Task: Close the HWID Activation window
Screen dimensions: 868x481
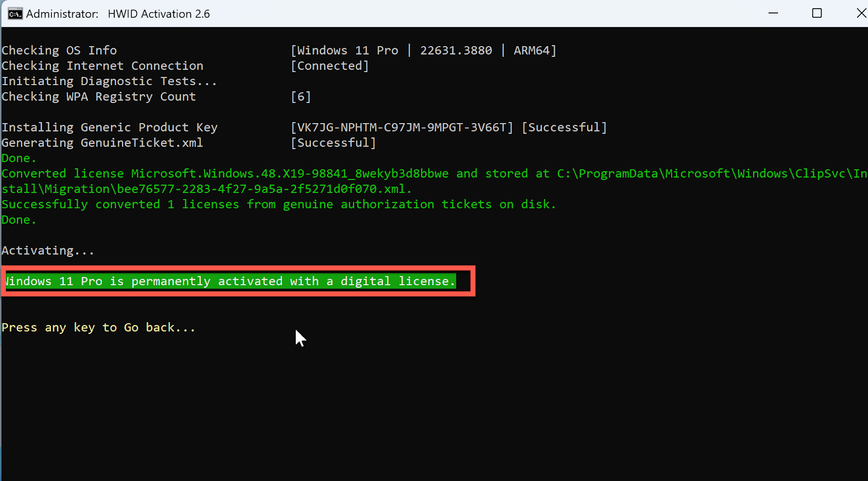Action: (861, 13)
